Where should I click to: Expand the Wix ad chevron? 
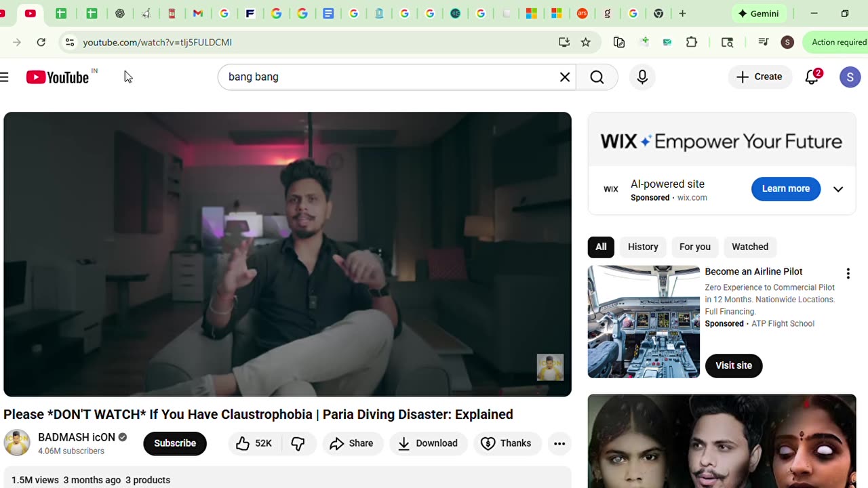pos(838,189)
